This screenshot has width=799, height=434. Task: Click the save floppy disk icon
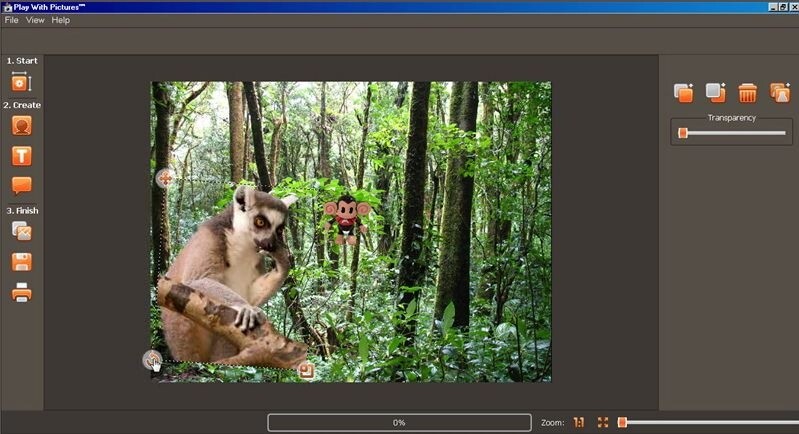(21, 262)
